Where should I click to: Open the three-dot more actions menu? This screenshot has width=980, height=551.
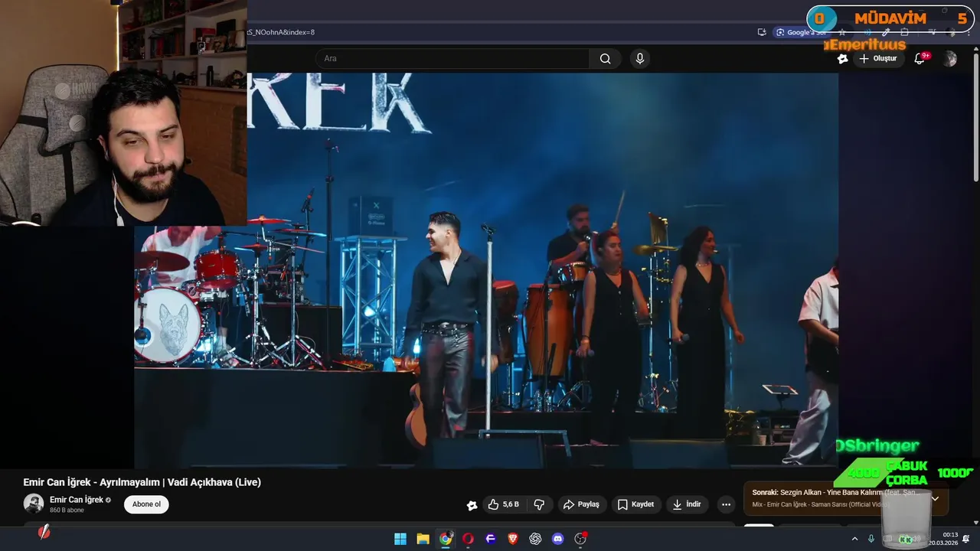(x=726, y=504)
